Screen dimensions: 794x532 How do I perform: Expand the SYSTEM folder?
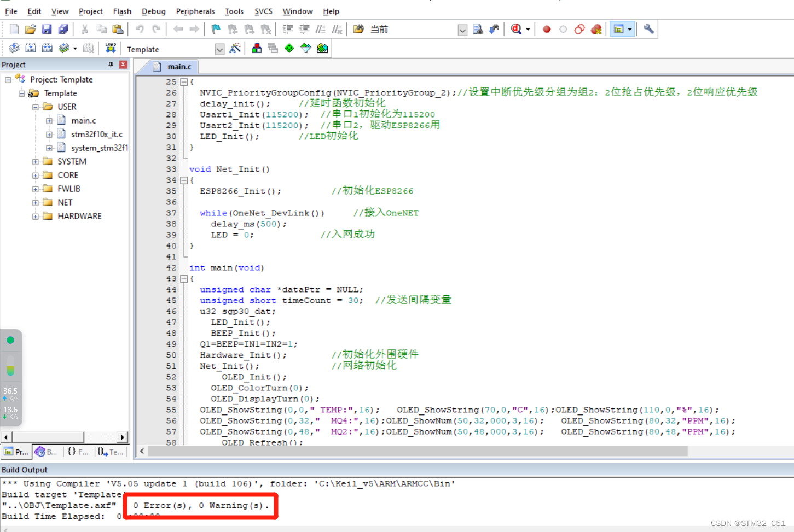pyautogui.click(x=36, y=162)
